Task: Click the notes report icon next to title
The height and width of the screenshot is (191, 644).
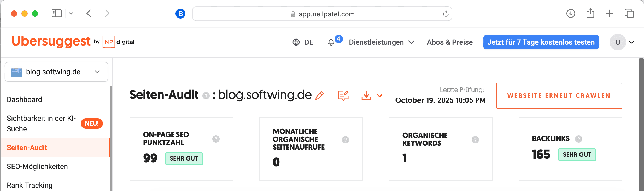Action: tap(343, 95)
